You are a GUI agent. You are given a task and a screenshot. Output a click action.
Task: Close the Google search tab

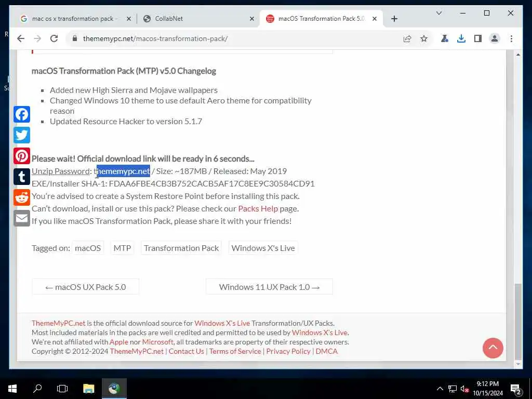[129, 19]
